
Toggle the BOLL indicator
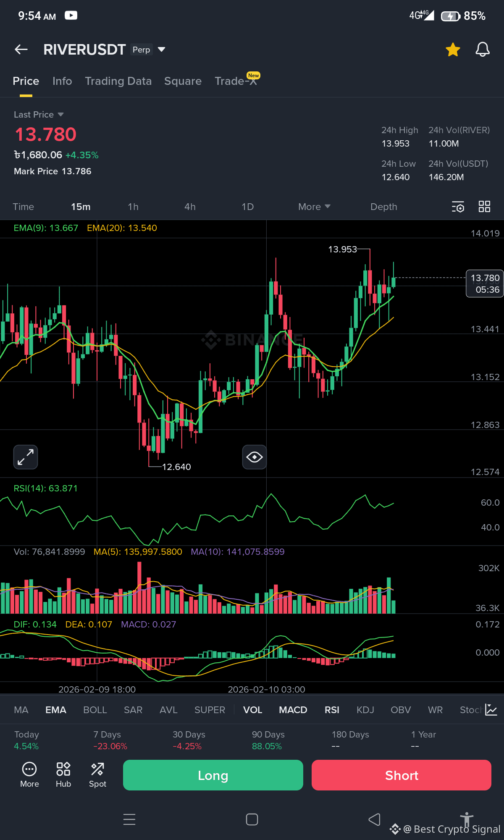pyautogui.click(x=95, y=710)
